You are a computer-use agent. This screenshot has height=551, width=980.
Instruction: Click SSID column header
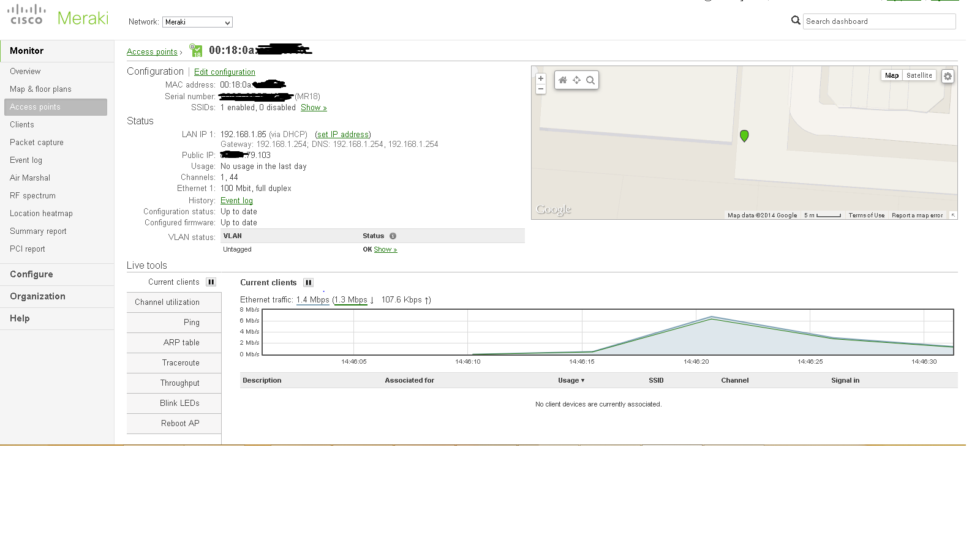(x=656, y=380)
